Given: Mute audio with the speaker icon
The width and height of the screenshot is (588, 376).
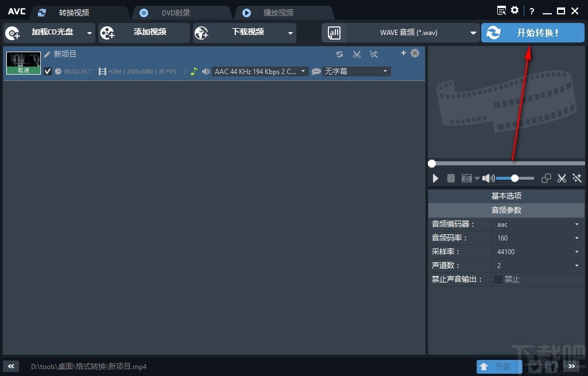Looking at the screenshot, I should 487,179.
